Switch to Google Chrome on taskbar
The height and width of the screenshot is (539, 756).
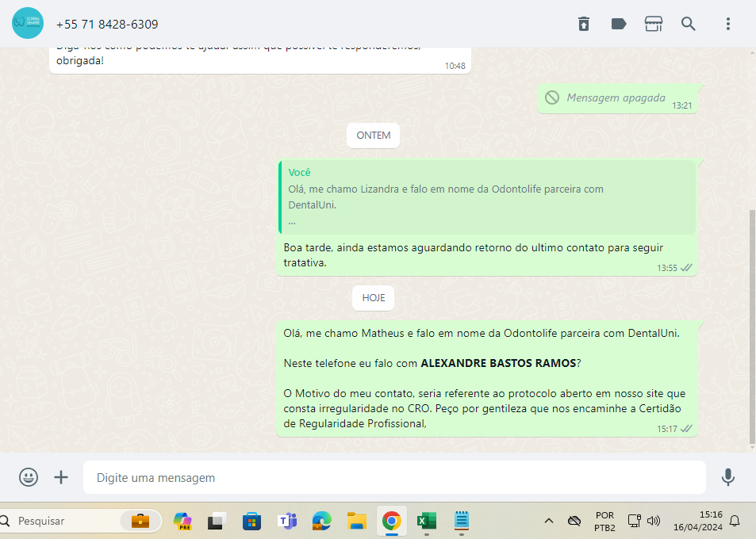(392, 521)
